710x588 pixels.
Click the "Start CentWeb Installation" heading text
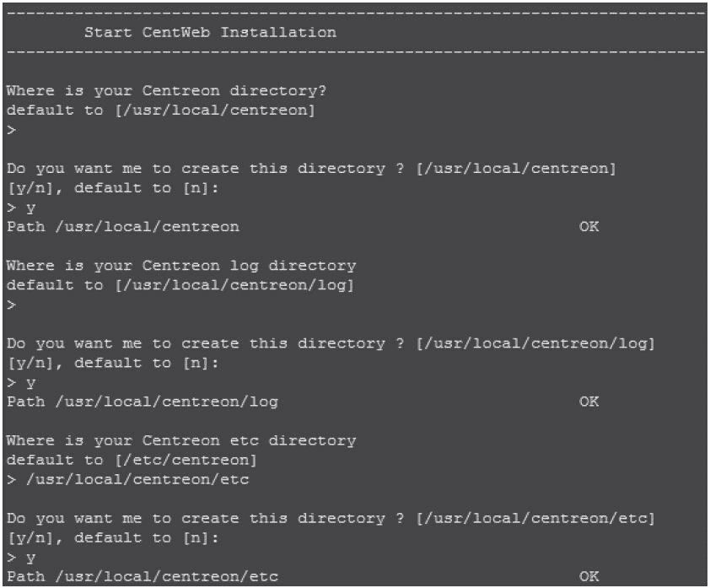click(x=210, y=33)
